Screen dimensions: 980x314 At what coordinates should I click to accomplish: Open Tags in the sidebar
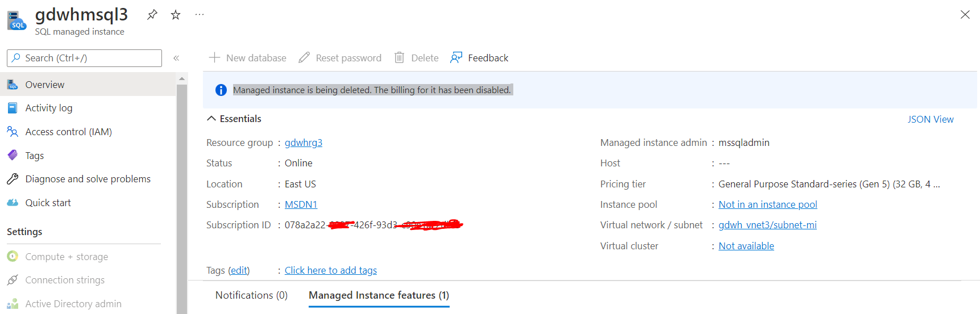[88, 156]
